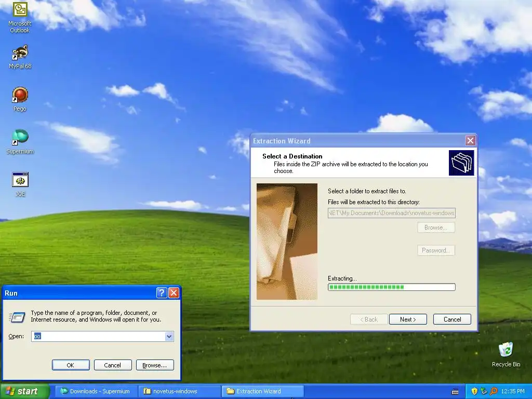The width and height of the screenshot is (532, 399).
Task: Click the taskbar clock showing 12:35 PM
Action: point(513,391)
